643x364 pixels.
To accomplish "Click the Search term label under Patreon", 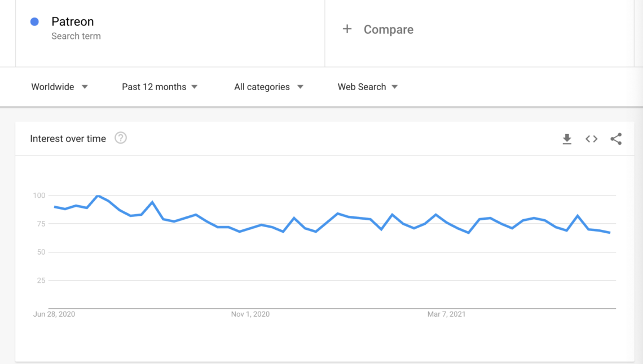I will 76,35.
